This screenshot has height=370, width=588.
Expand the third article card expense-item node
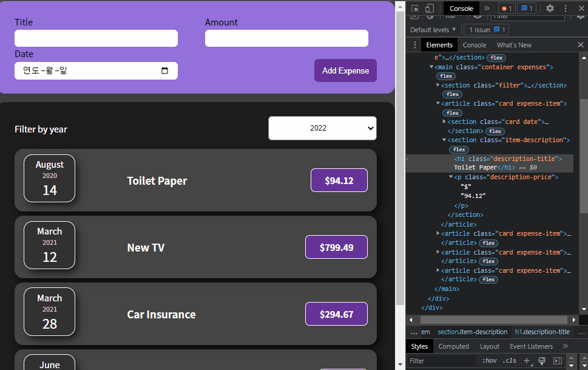click(438, 252)
